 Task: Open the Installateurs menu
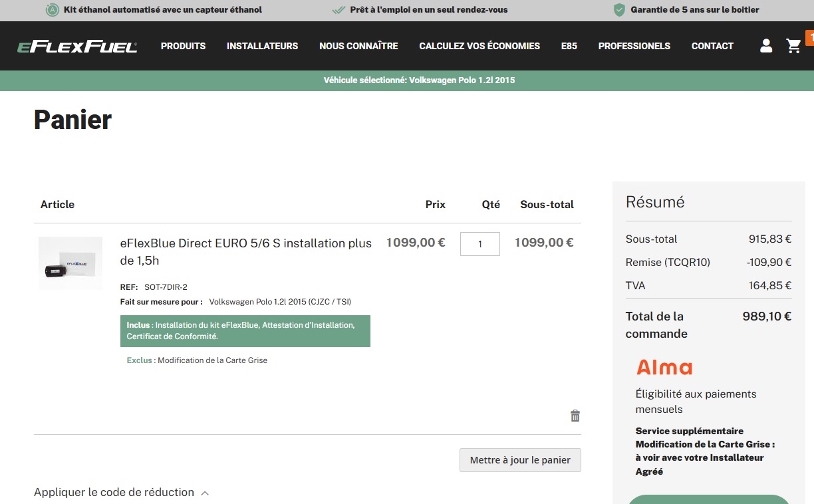pos(262,46)
